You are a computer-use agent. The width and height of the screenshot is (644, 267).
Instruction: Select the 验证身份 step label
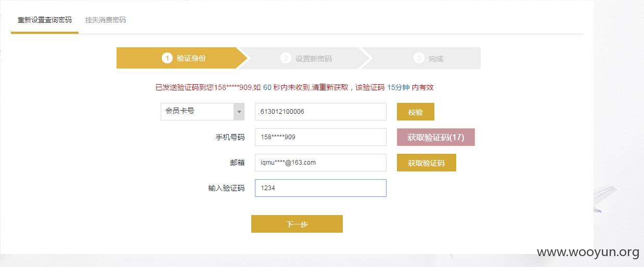[191, 58]
